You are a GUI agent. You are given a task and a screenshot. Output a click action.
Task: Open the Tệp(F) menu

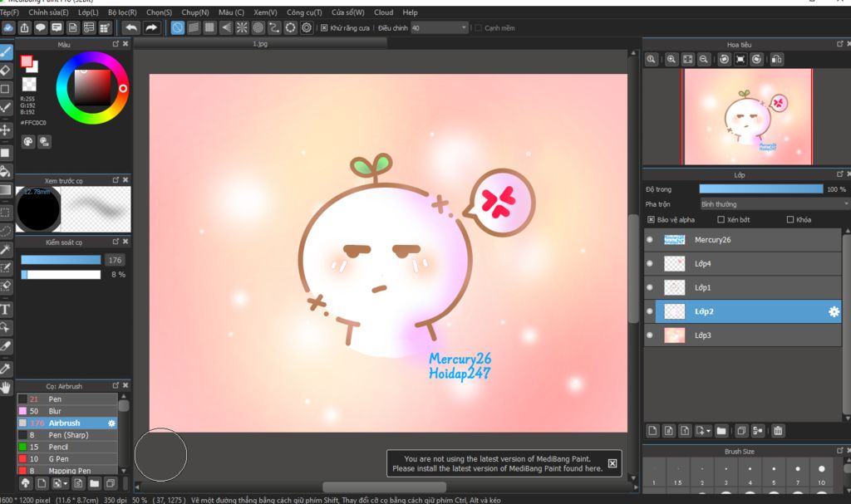coord(9,12)
